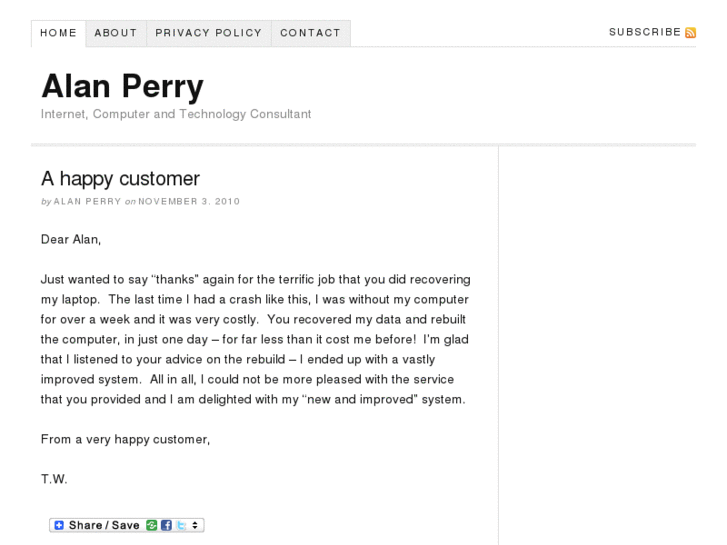Go to the About tab
Viewport: 727px width, 545px height.
115,33
